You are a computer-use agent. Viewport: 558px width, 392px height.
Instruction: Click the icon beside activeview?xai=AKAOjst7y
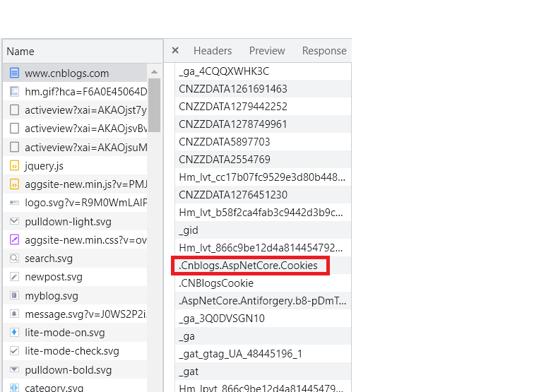pyautogui.click(x=14, y=110)
